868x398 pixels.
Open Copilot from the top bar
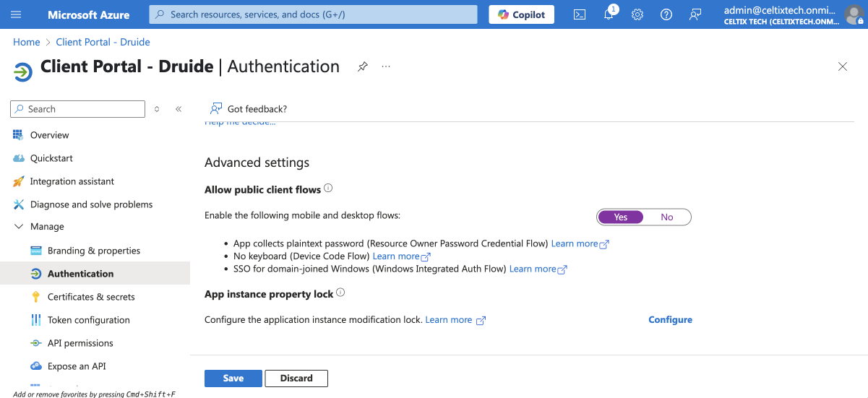[x=521, y=14]
